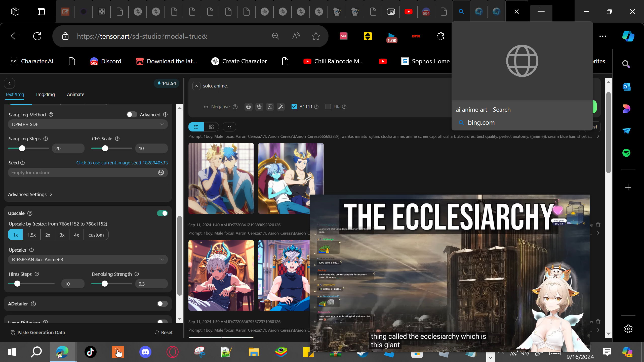Delete the Sep 11 1:40 AM generation via trash icon

coord(598,225)
